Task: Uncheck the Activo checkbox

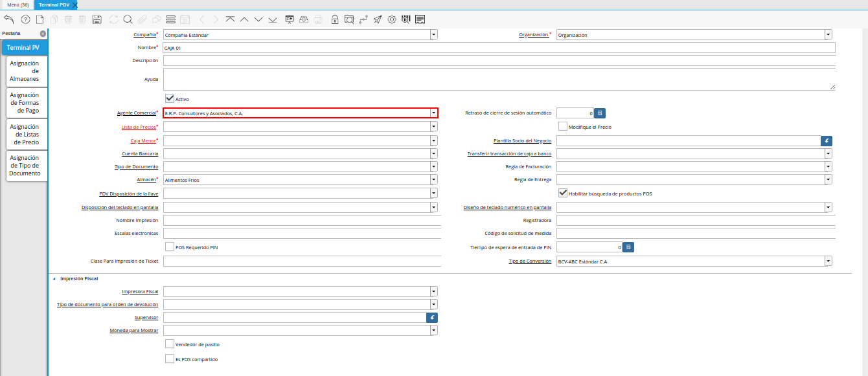Action: [x=170, y=98]
